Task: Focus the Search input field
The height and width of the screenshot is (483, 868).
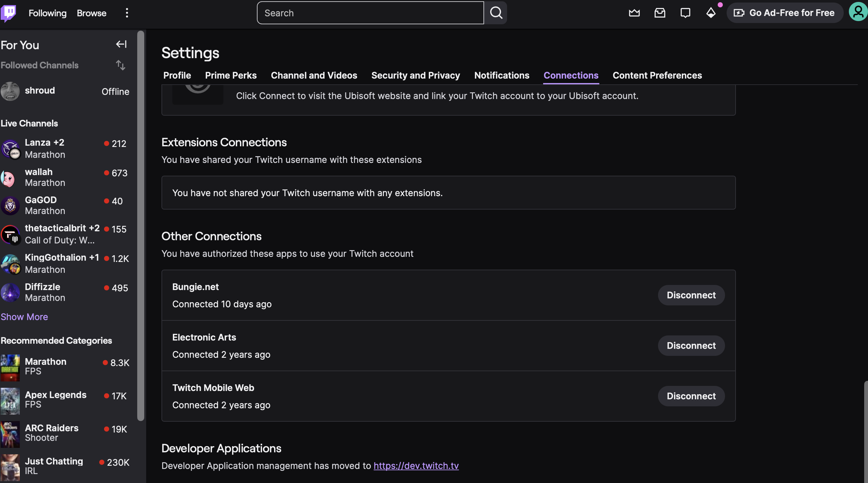Action: coord(370,13)
